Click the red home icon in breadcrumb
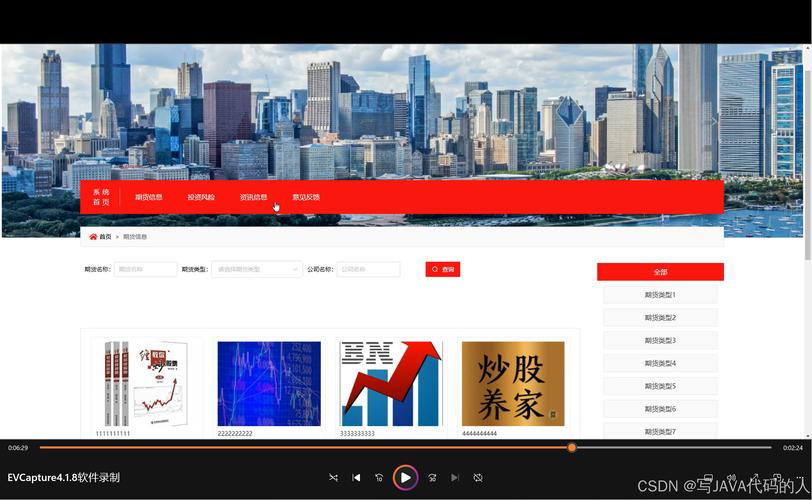Screen dimensions: 812x500 [93, 237]
